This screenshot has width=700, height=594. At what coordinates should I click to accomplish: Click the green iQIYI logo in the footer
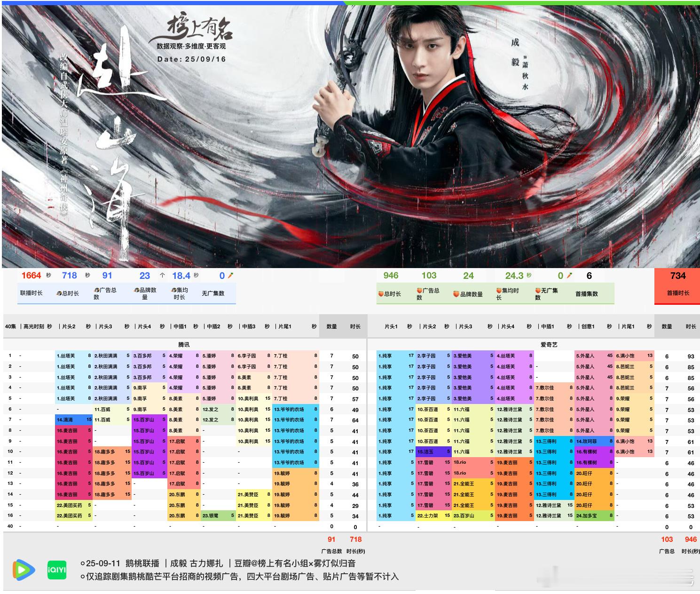pos(57,570)
